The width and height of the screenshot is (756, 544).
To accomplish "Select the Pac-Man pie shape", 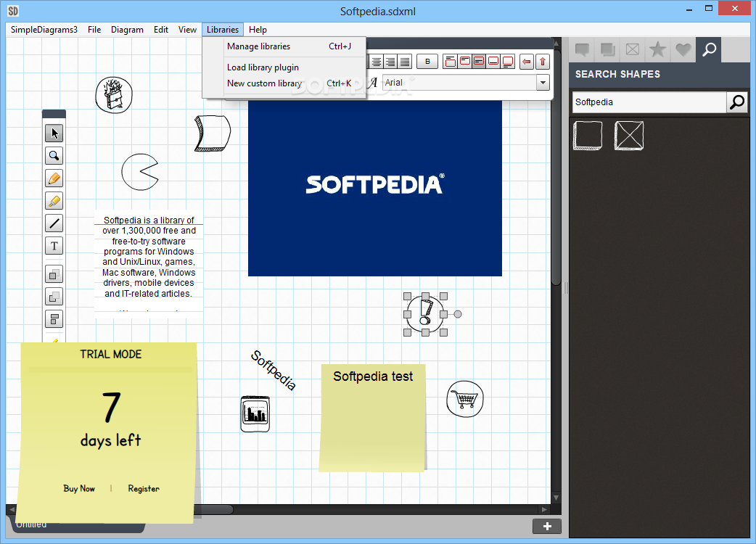I will tap(140, 172).
